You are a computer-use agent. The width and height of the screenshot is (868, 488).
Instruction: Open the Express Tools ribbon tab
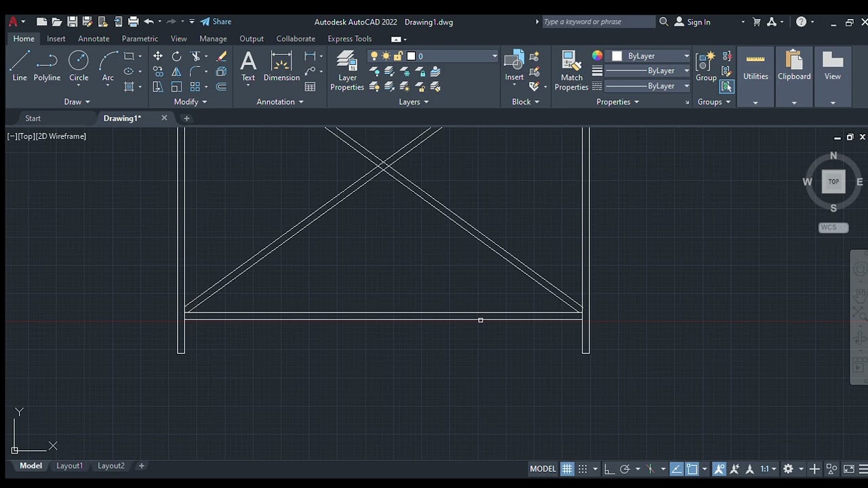[x=350, y=39]
